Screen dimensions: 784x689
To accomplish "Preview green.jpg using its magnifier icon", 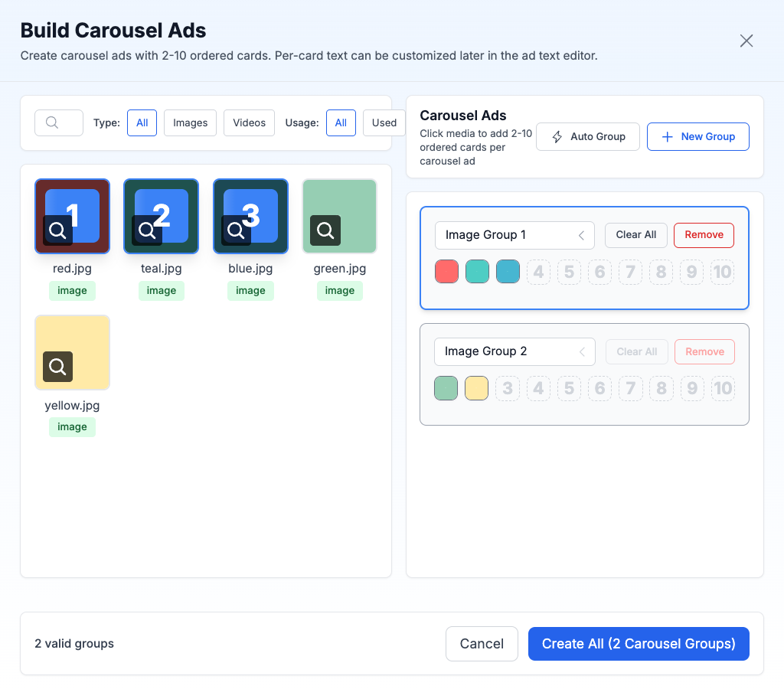I will 325,230.
